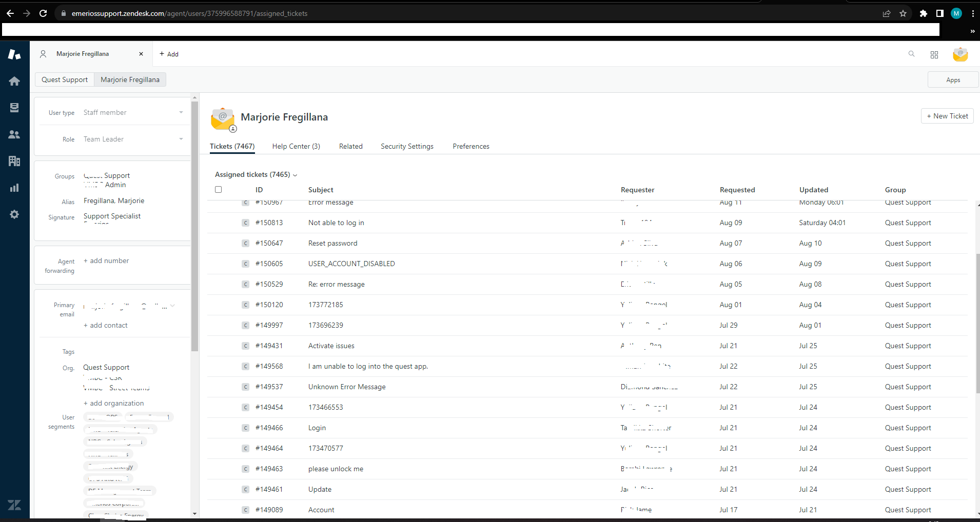
Task: Open the agent profile avatar menu
Action: [x=961, y=54]
